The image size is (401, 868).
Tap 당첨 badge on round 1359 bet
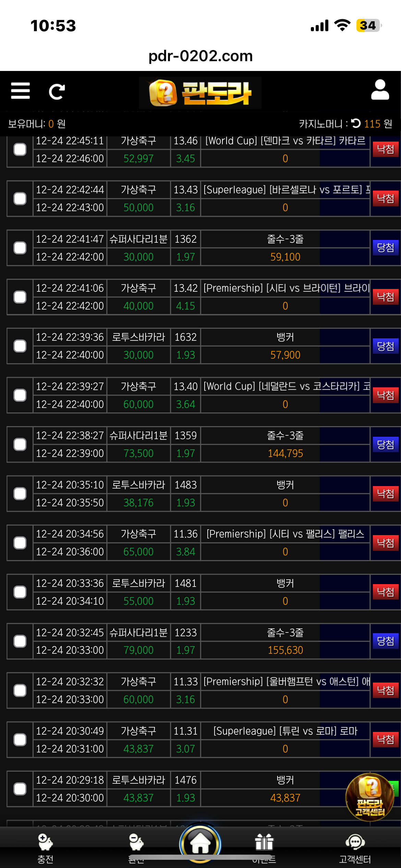click(x=386, y=445)
